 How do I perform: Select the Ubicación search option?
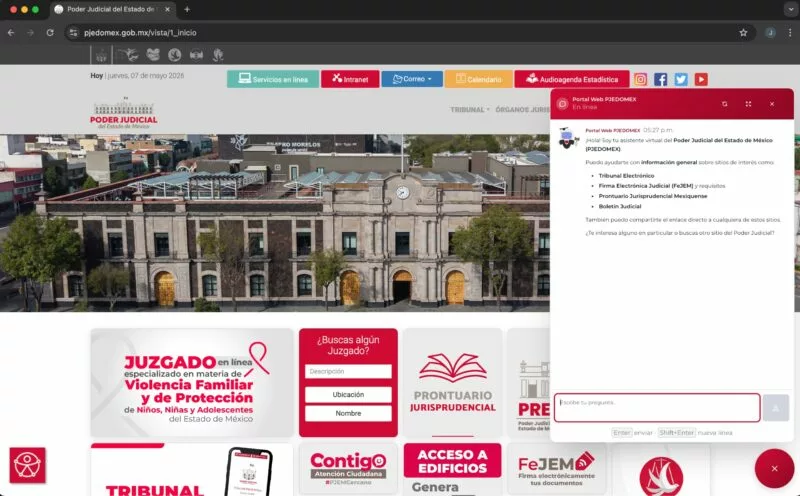(x=348, y=394)
